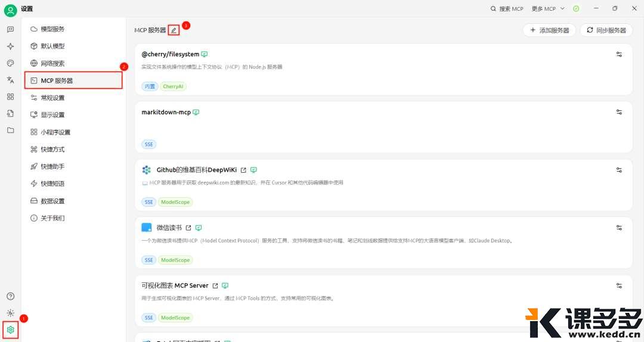Open external link of 可视化图表 MCP Server
The width and height of the screenshot is (644, 342).
pos(215,286)
